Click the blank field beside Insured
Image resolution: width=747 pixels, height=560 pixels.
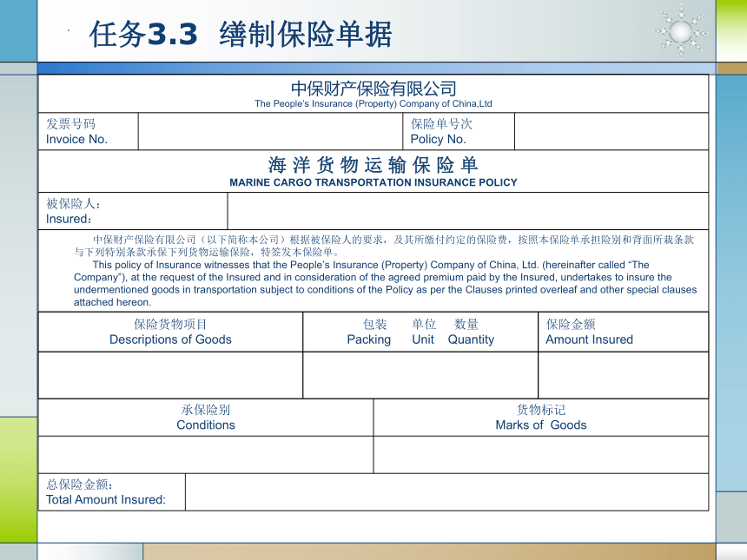click(468, 211)
